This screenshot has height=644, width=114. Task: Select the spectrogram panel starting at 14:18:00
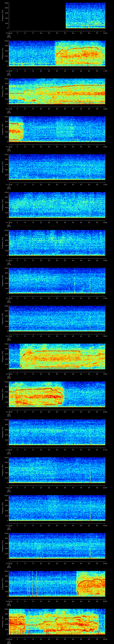(x=57, y=356)
